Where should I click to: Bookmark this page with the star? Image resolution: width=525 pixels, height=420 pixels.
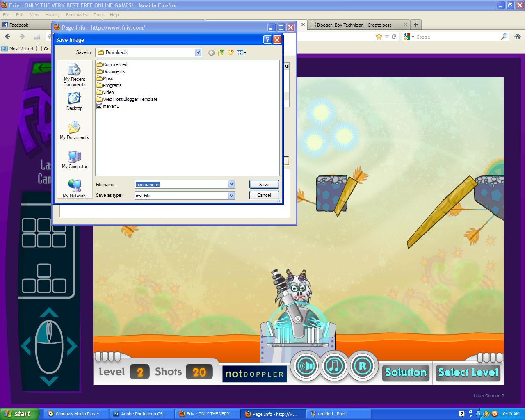click(379, 37)
